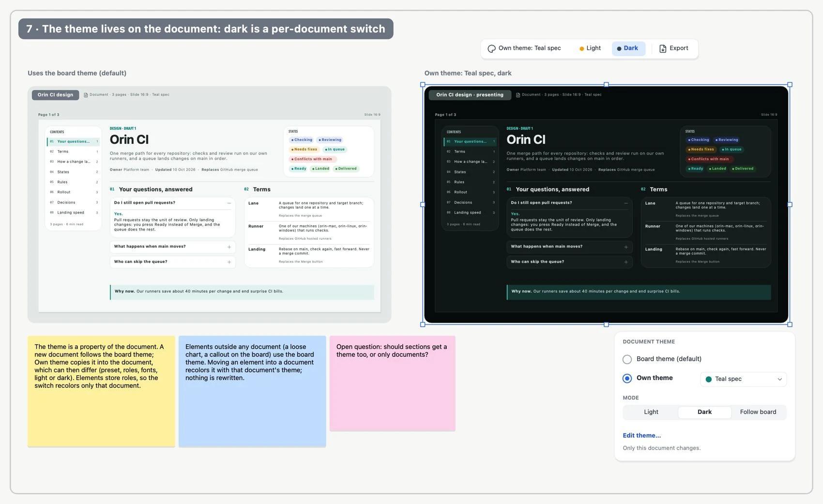Select the blue sticky note
Screen dimensions: 823x504
click(x=252, y=391)
